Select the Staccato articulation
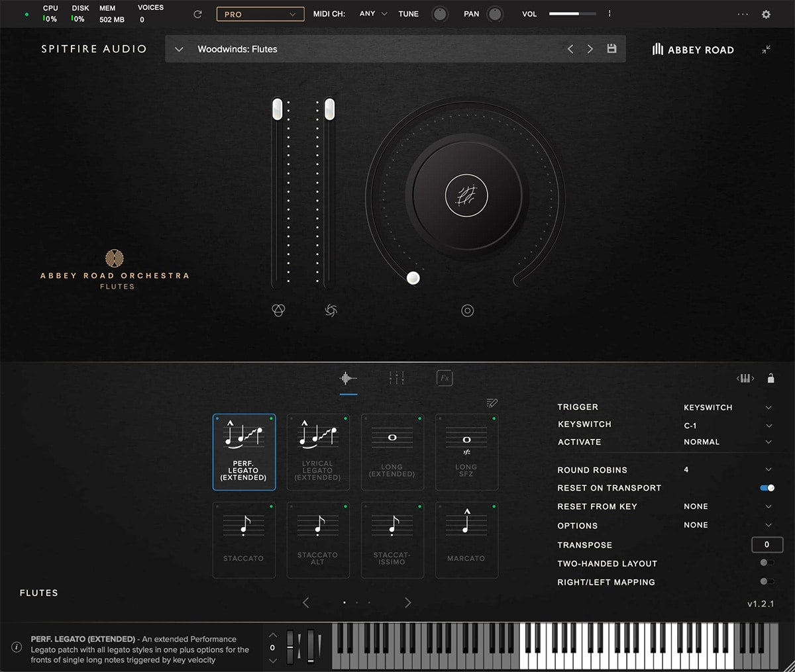The height and width of the screenshot is (672, 795). pyautogui.click(x=244, y=540)
